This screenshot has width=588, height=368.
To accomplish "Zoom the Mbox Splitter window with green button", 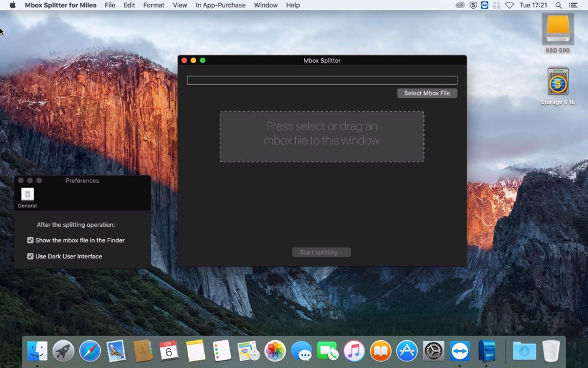I will tap(202, 61).
